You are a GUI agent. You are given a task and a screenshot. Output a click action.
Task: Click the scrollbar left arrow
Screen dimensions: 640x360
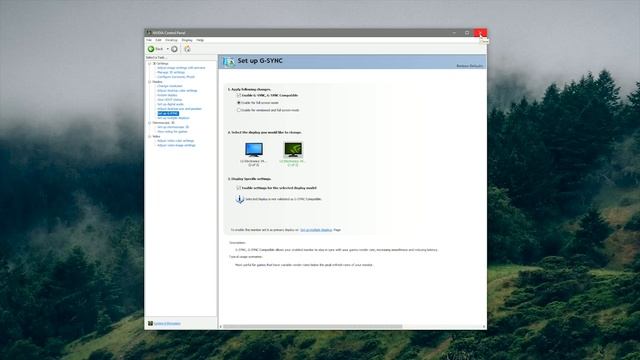(221, 327)
